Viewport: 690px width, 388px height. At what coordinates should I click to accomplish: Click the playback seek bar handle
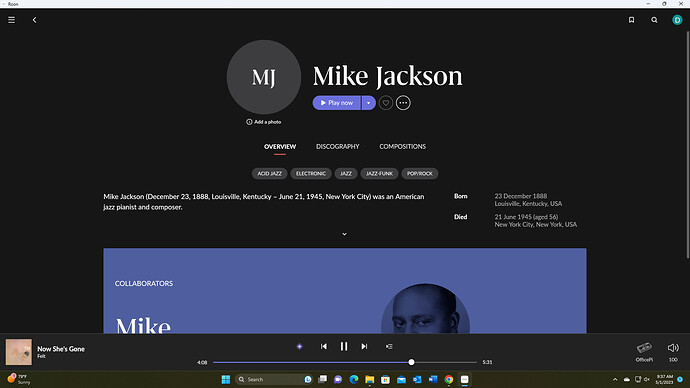(411, 362)
